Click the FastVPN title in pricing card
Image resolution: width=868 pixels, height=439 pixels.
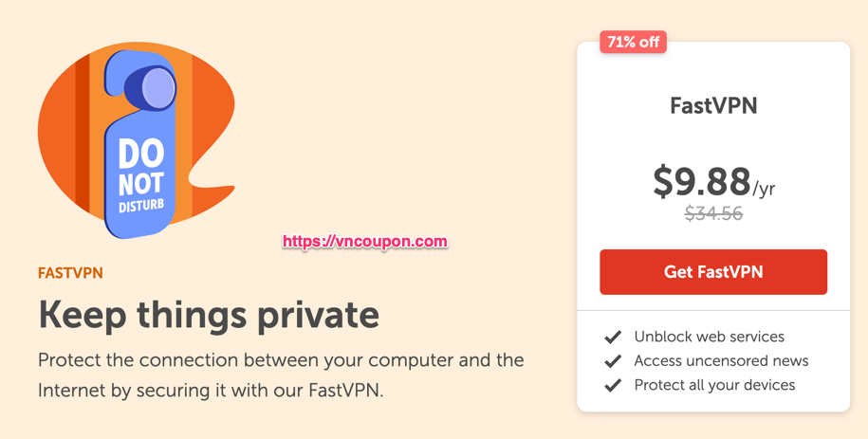[713, 105]
